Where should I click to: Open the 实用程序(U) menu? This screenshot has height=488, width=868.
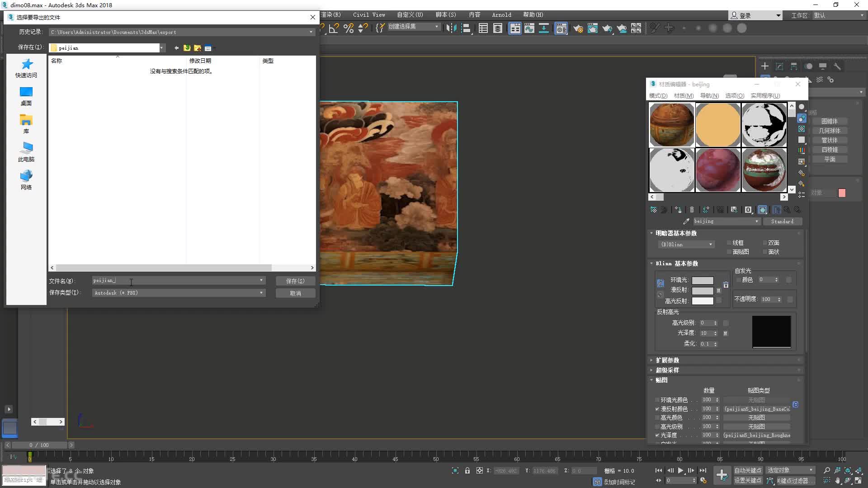[x=765, y=96]
